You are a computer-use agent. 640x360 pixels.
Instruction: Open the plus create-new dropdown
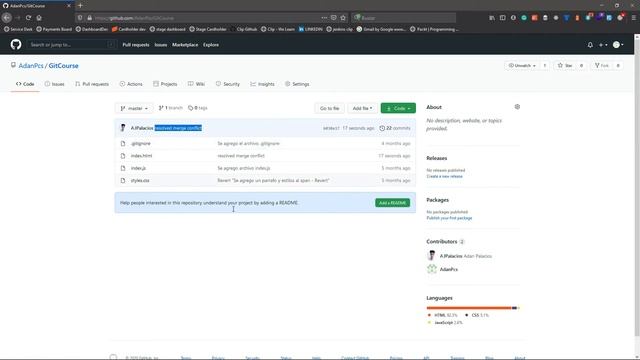click(x=603, y=45)
